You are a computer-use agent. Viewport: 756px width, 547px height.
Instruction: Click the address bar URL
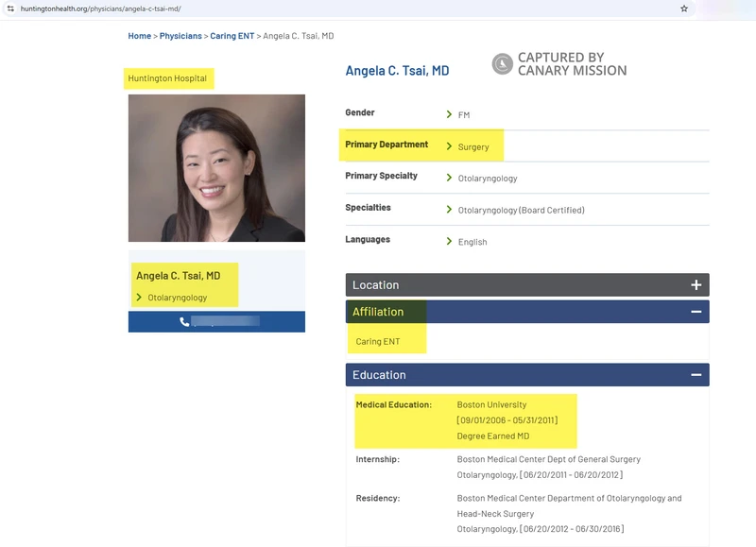click(101, 9)
